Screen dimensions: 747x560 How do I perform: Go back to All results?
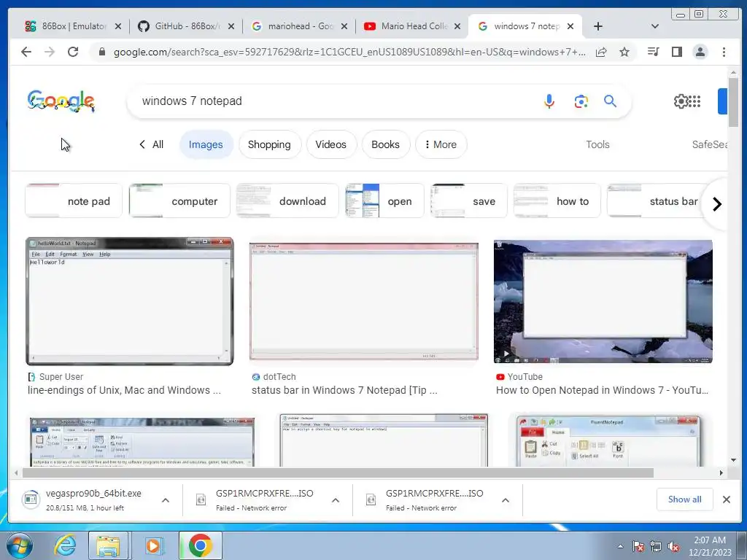152,144
